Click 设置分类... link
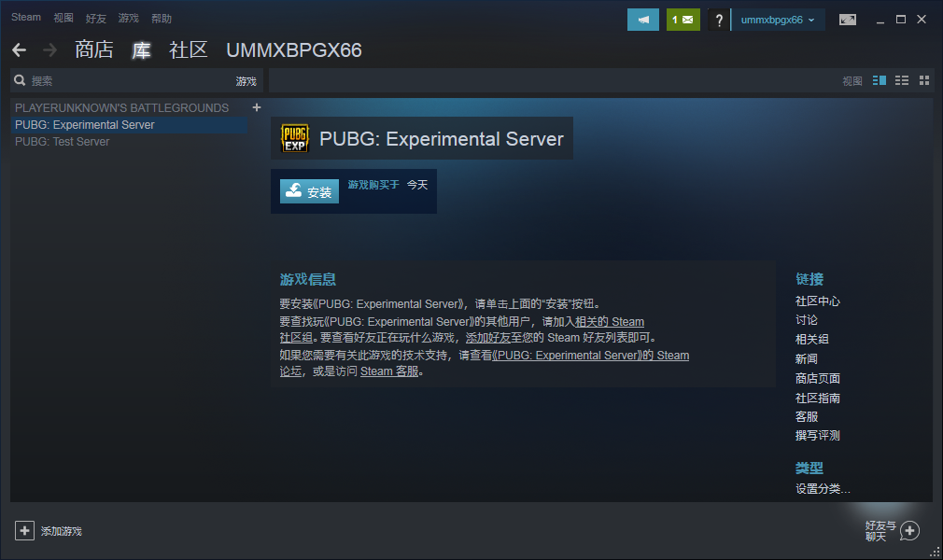The height and width of the screenshot is (560, 943). [x=823, y=488]
